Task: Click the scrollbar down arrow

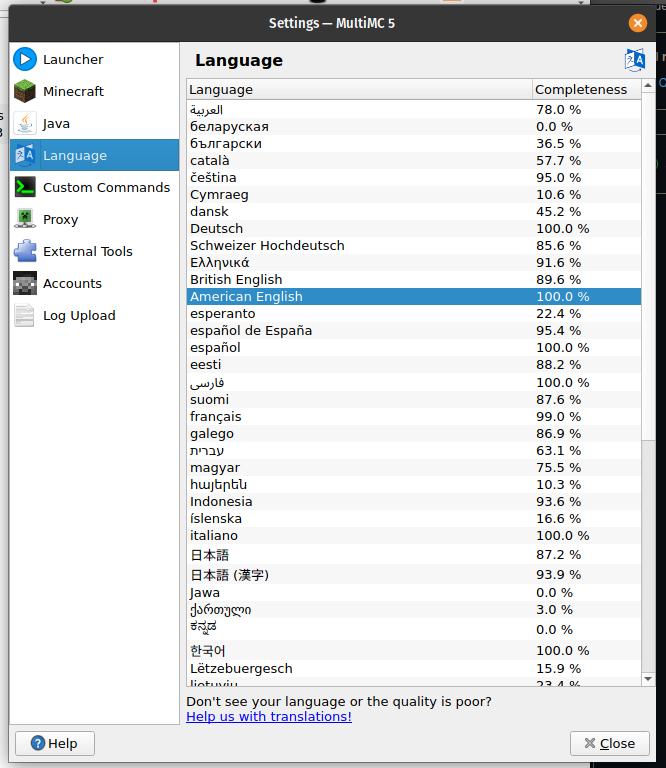Action: pyautogui.click(x=648, y=679)
